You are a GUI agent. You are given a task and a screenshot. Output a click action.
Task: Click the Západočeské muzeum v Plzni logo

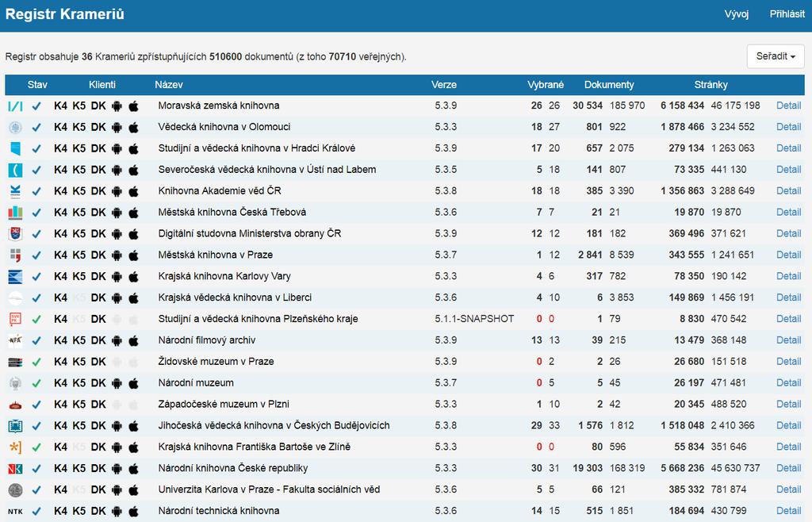point(15,405)
